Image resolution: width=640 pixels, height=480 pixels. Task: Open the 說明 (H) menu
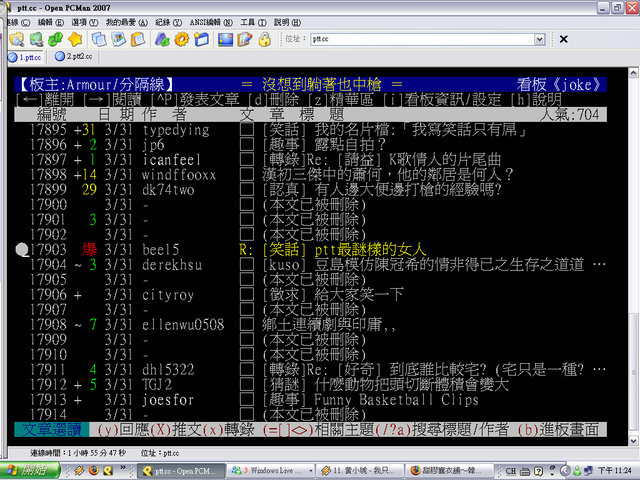tap(287, 22)
